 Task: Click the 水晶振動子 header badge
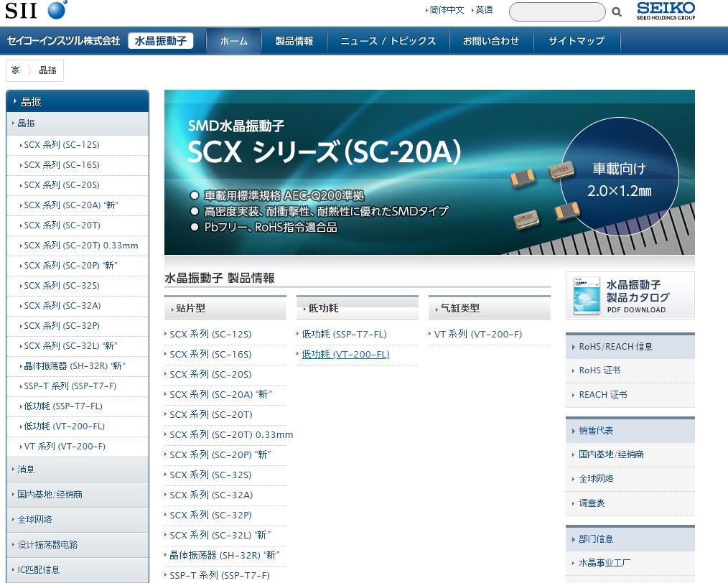pyautogui.click(x=161, y=41)
